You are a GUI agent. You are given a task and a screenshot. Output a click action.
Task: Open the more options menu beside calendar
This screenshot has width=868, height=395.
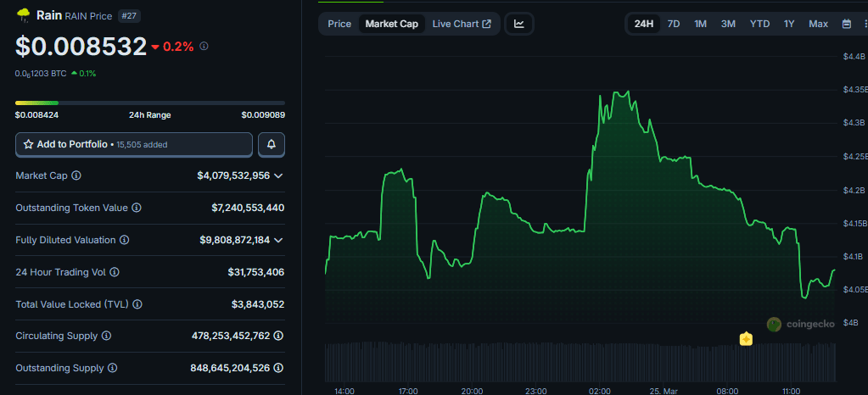click(863, 24)
